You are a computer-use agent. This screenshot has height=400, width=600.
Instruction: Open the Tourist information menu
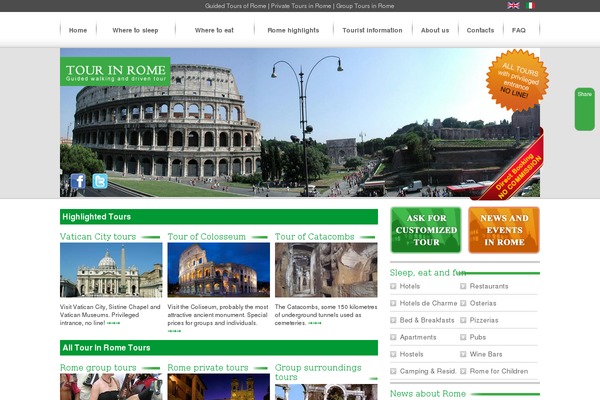(372, 30)
